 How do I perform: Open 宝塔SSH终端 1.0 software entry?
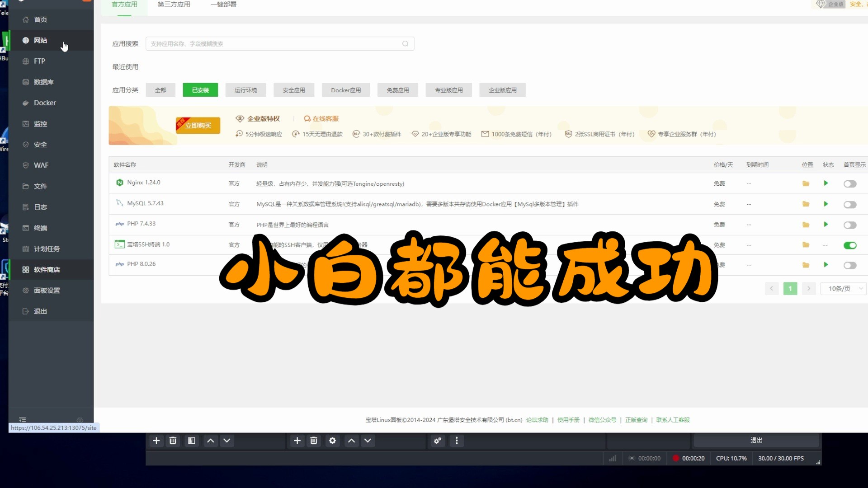point(148,244)
